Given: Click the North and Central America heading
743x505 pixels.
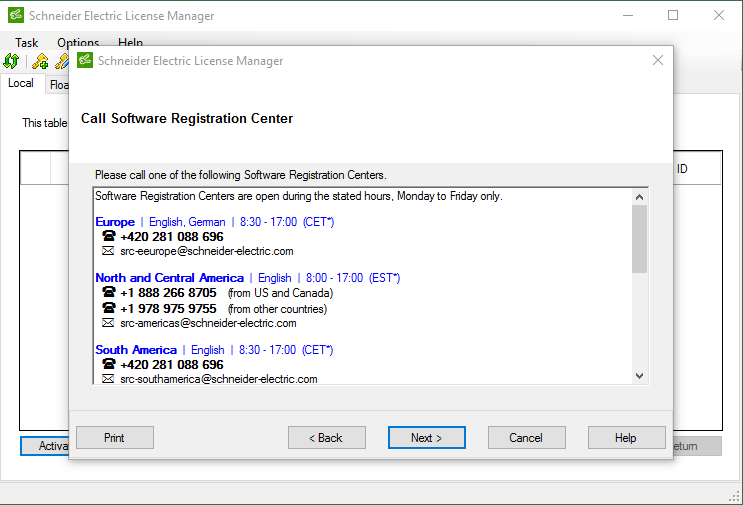Looking at the screenshot, I should tap(170, 278).
